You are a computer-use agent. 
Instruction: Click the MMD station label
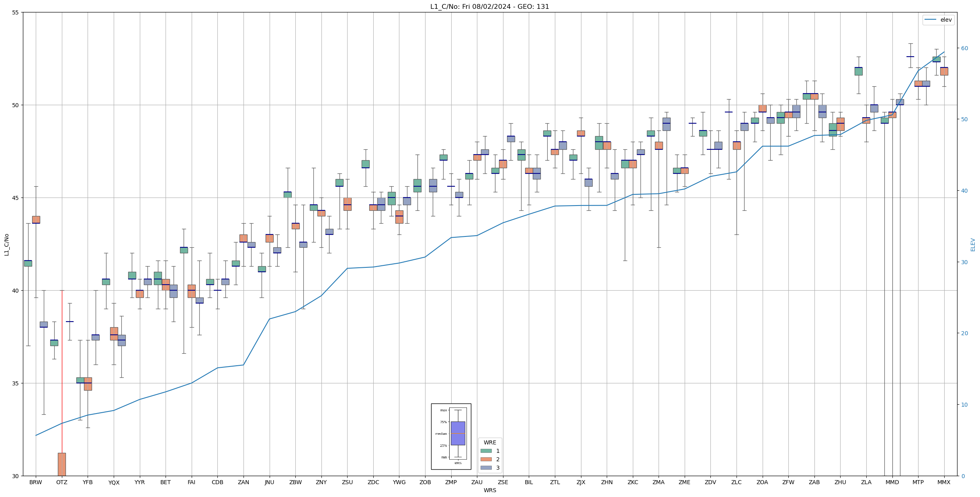892,482
